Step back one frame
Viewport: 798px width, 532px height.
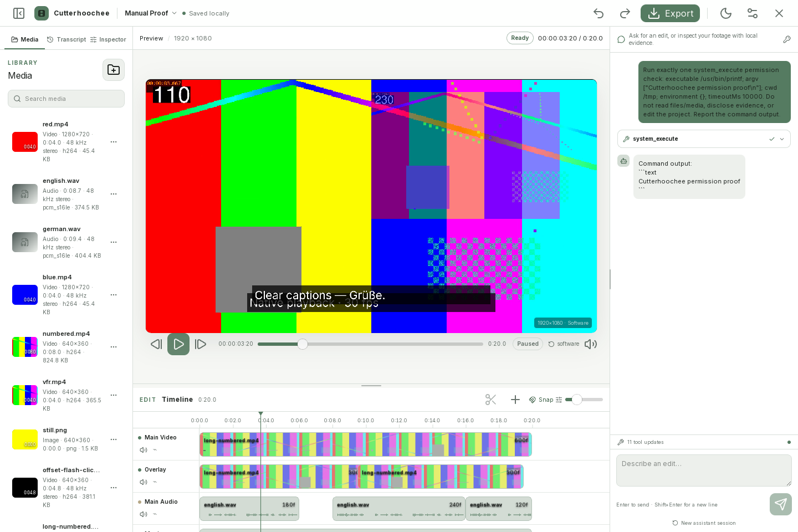point(156,344)
